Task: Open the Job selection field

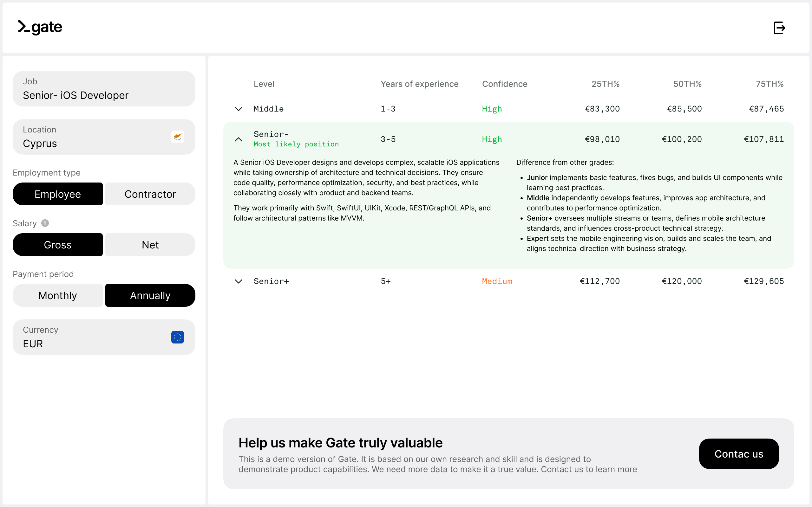Action: 104,89
